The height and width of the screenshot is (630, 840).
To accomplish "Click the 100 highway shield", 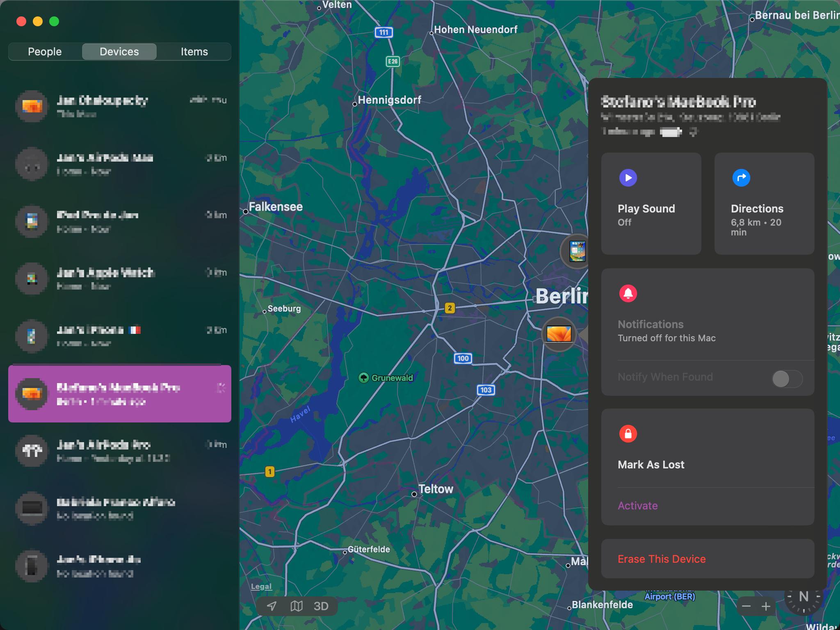I will (463, 358).
